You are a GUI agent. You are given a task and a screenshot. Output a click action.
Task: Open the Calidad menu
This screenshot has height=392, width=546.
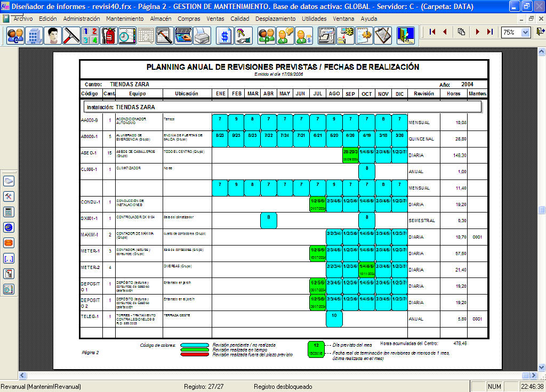click(x=240, y=19)
